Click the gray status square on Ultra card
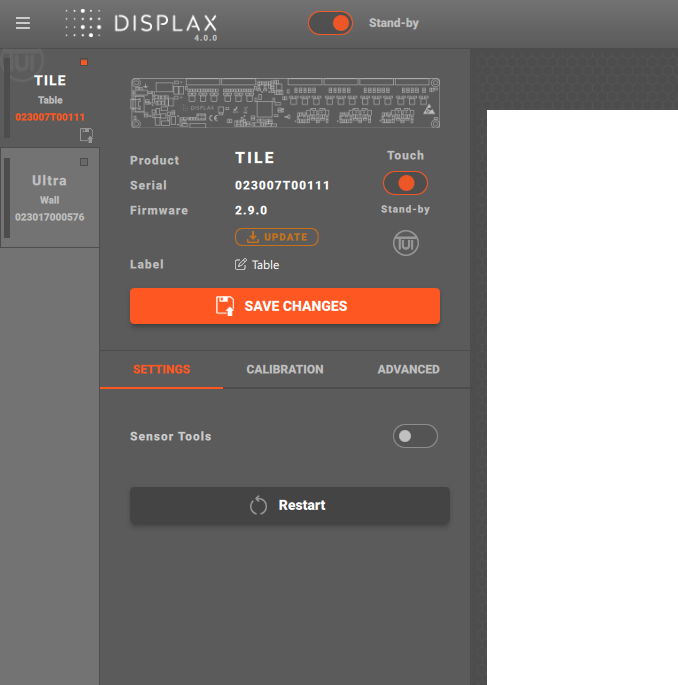Image resolution: width=678 pixels, height=685 pixels. 84,161
